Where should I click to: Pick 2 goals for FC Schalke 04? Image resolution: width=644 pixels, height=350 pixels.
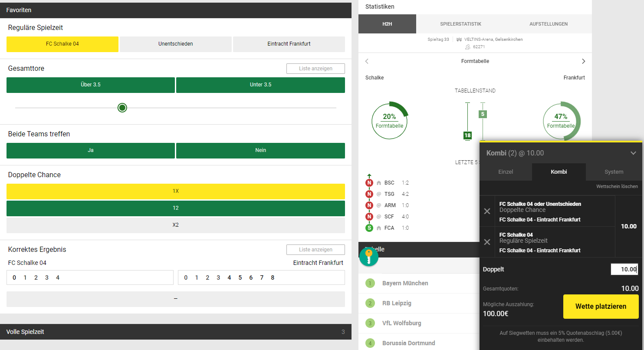(x=36, y=277)
